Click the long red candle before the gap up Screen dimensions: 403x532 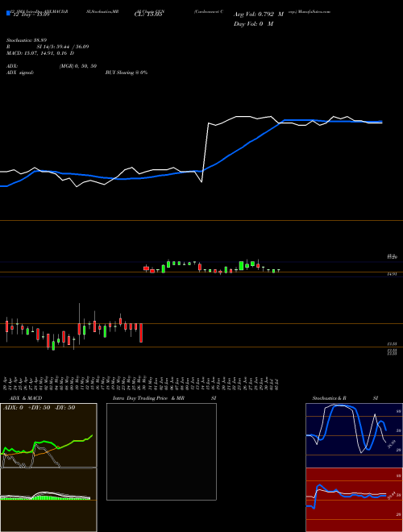pos(141,332)
